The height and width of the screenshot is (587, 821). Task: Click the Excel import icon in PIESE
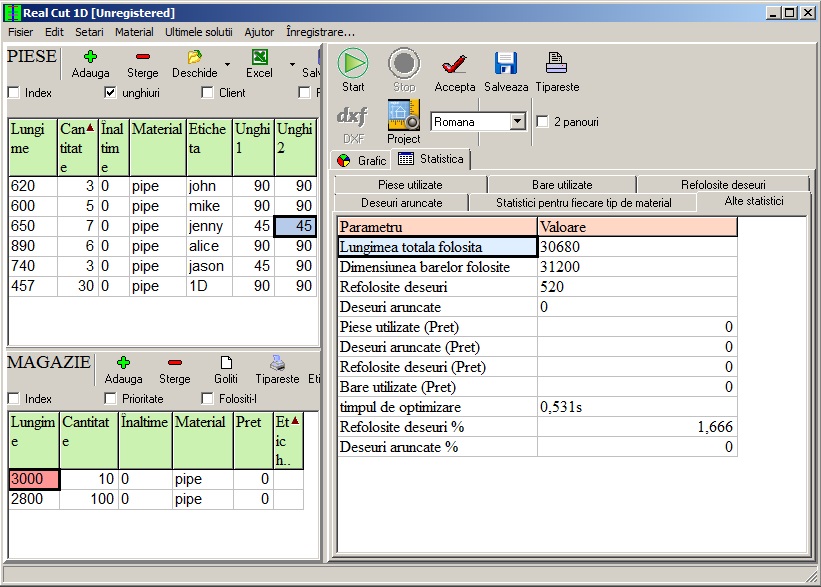point(259,58)
